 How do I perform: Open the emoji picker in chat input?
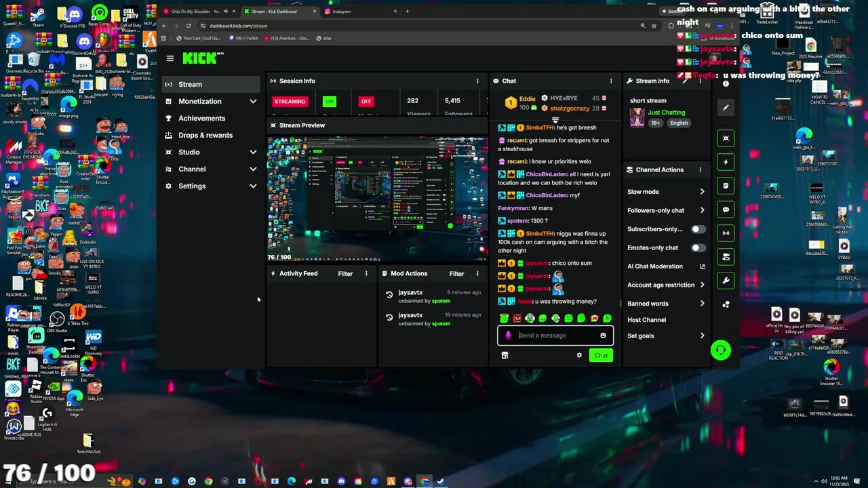[x=603, y=335]
